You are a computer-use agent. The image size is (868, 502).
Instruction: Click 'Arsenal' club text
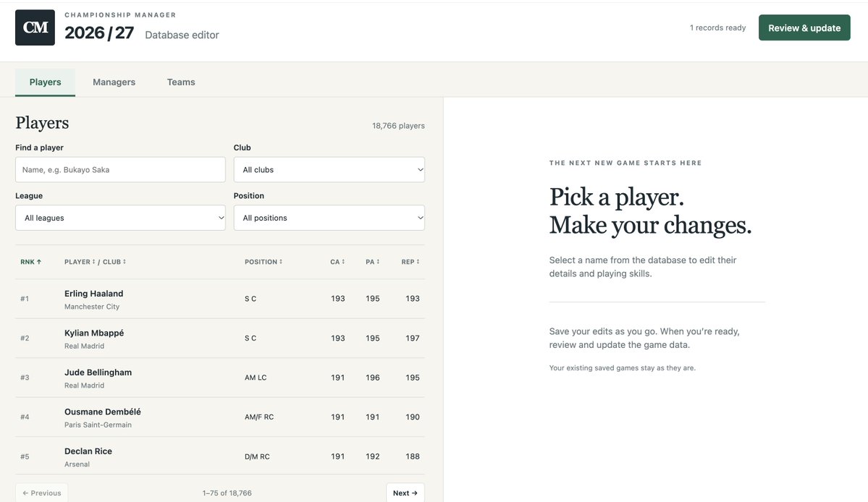tap(77, 464)
